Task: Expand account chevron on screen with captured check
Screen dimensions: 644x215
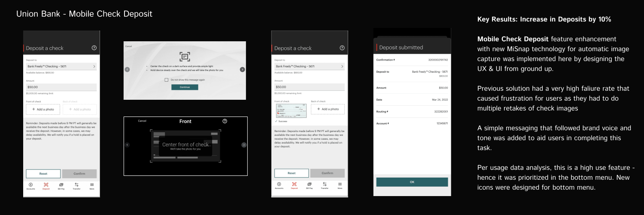Action: click(342, 67)
